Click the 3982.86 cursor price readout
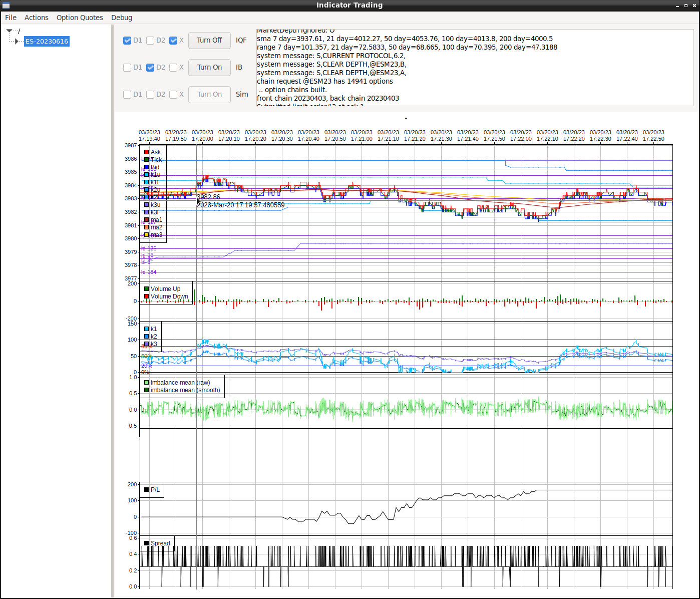Image resolution: width=700 pixels, height=599 pixels. (208, 197)
